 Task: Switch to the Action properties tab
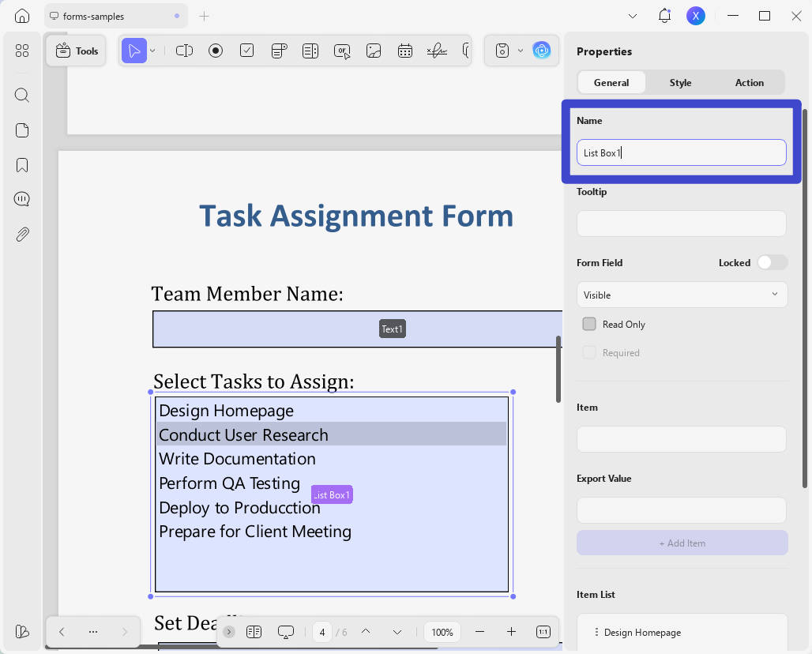pyautogui.click(x=749, y=82)
